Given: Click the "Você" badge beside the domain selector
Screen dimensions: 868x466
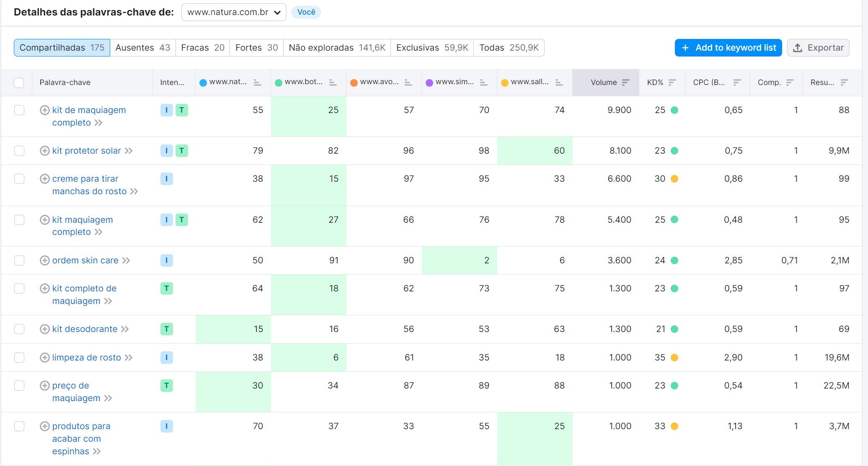Looking at the screenshot, I should click(x=306, y=12).
